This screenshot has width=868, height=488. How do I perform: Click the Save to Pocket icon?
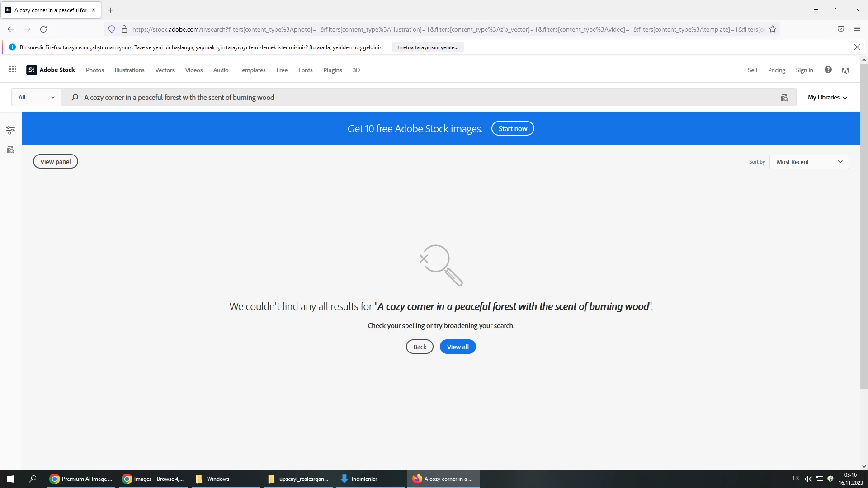tap(841, 29)
